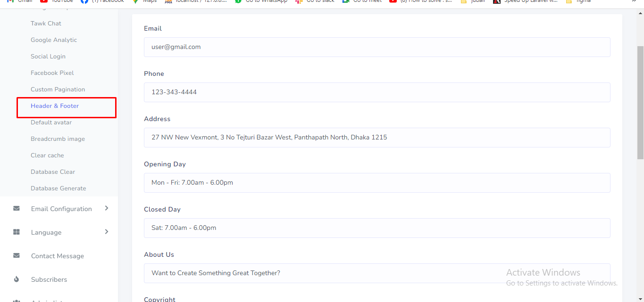Expand the Email Configuration chevron arrow
The image size is (644, 302).
(107, 208)
